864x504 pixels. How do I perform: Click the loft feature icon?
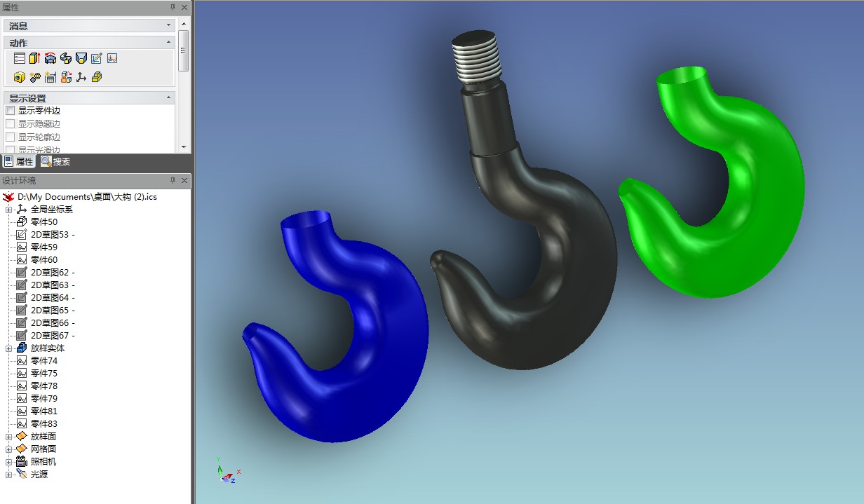81,58
